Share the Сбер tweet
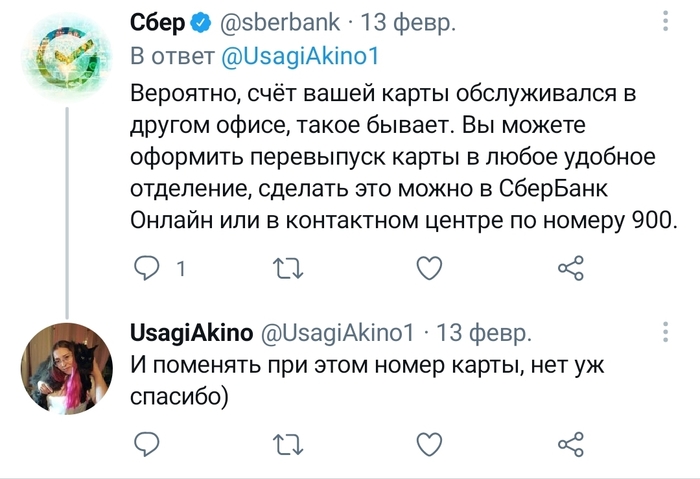This screenshot has width=700, height=479. coord(570,268)
